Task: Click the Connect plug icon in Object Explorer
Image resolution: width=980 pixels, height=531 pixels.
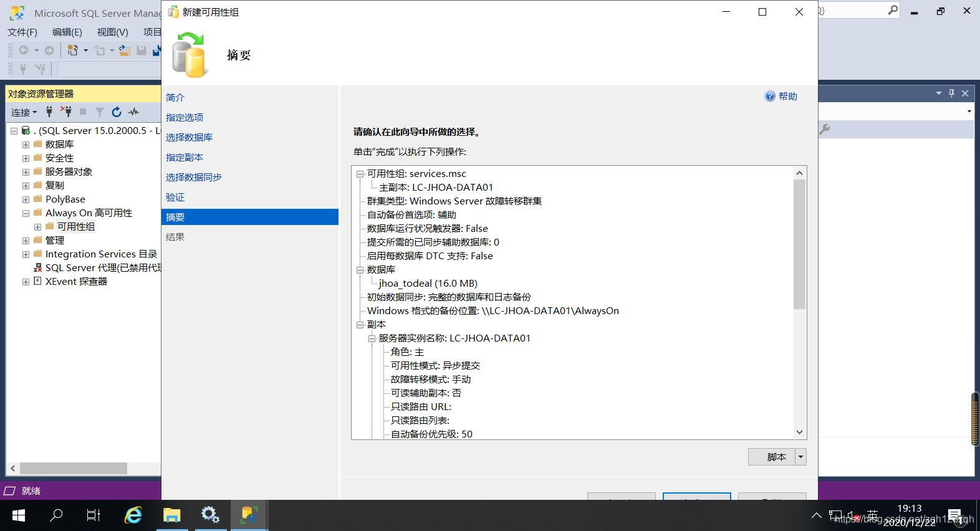Action: coord(49,112)
